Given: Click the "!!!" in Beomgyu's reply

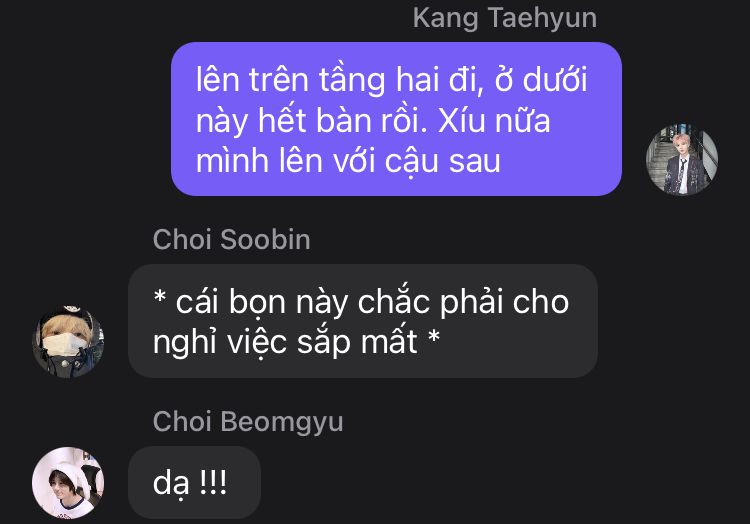Looking at the screenshot, I should pyautogui.click(x=213, y=482).
